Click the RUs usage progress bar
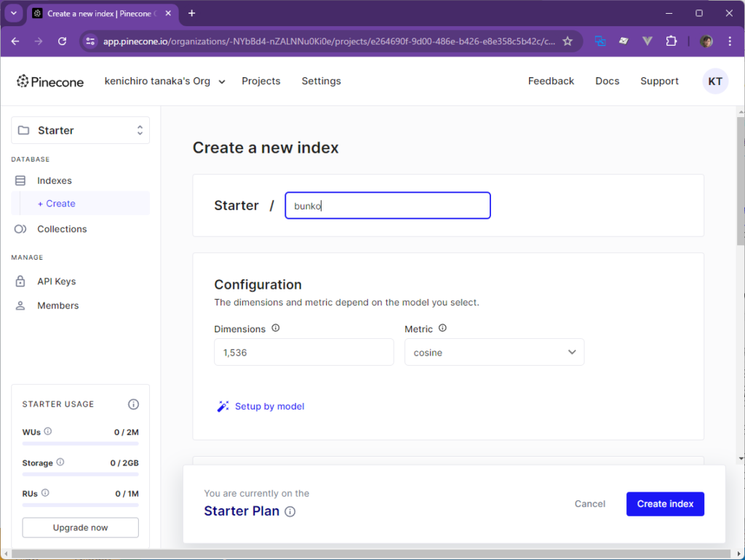Viewport: 745px width, 560px height. pos(80,505)
